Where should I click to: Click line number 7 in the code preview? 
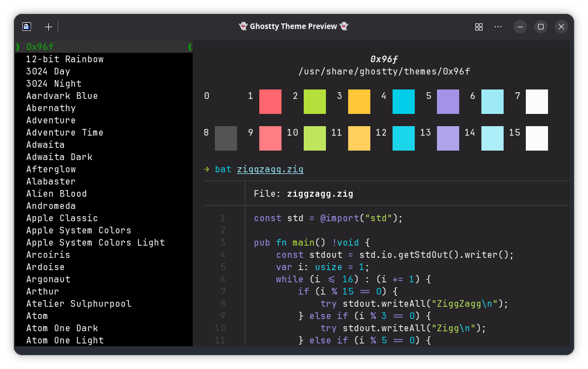tap(223, 291)
